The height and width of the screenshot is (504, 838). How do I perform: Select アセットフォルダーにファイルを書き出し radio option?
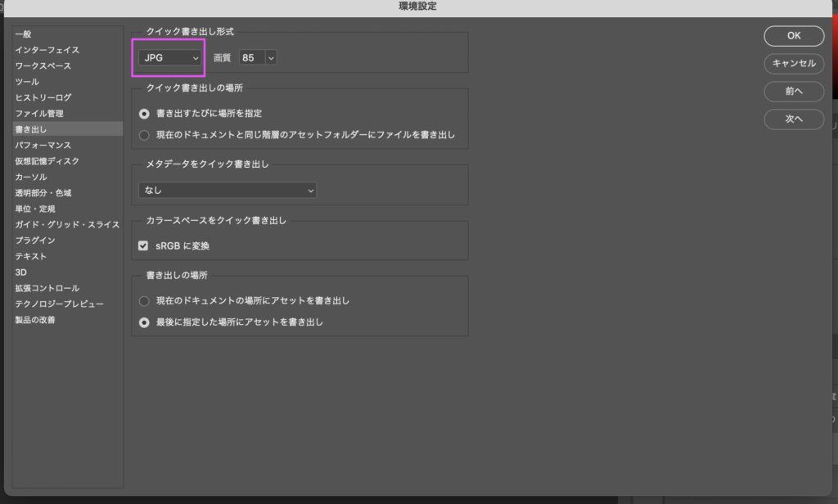click(145, 134)
